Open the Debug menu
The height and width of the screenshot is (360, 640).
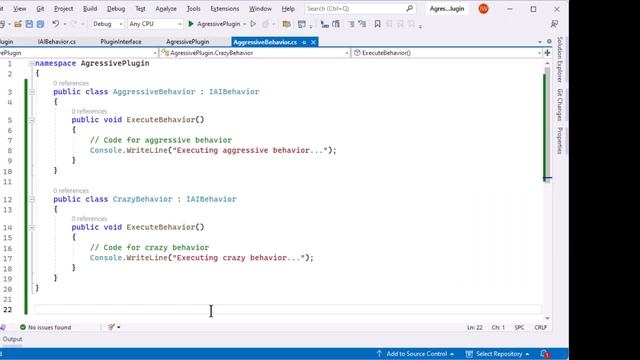pos(116,9)
